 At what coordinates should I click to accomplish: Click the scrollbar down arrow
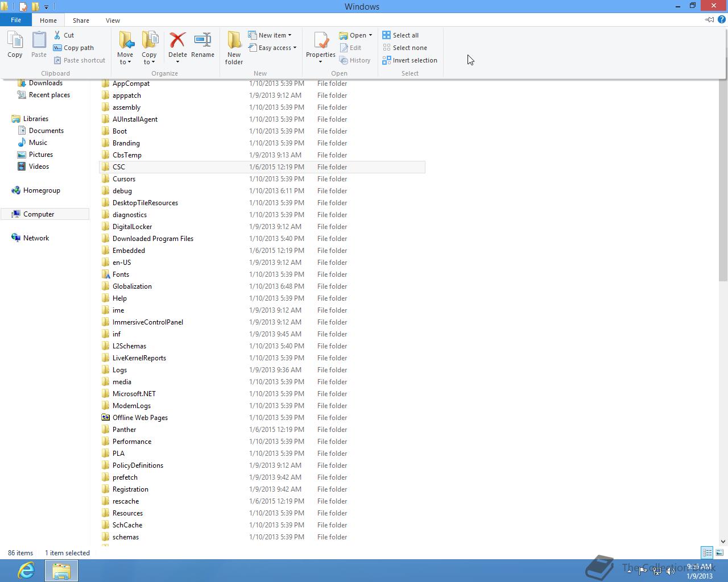tap(723, 542)
